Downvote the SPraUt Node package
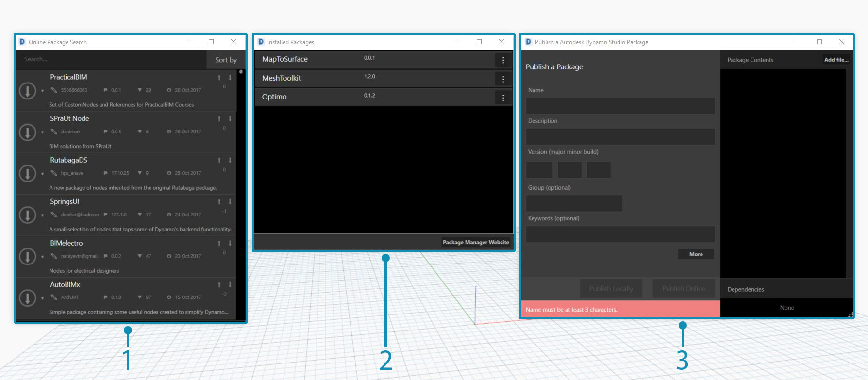868x380 pixels. click(230, 119)
